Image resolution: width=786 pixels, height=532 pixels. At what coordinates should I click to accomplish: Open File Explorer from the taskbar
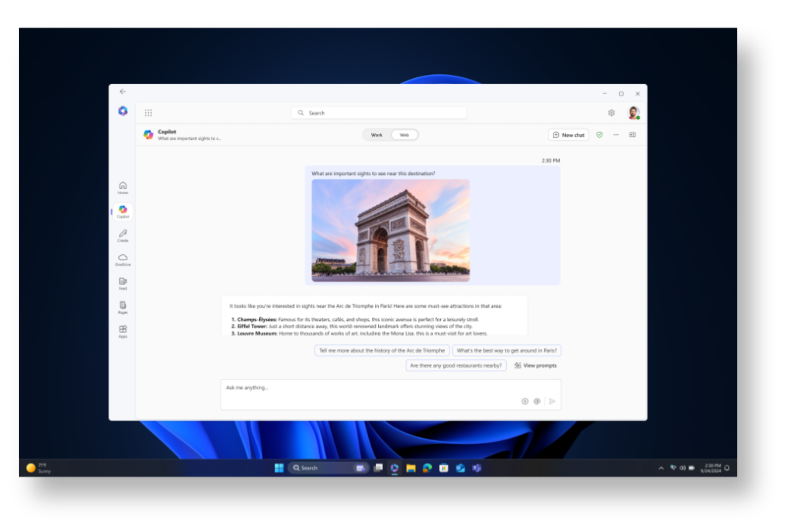[411, 468]
